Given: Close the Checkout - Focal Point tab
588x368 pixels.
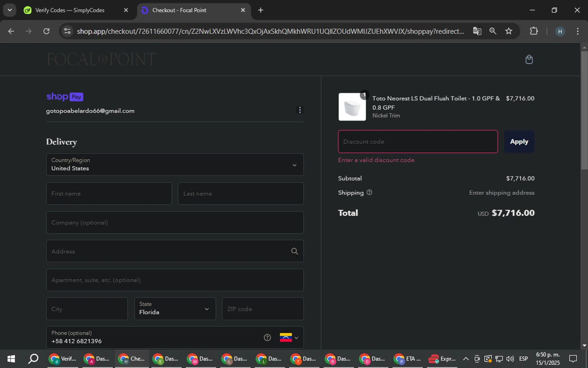Looking at the screenshot, I should point(243,10).
